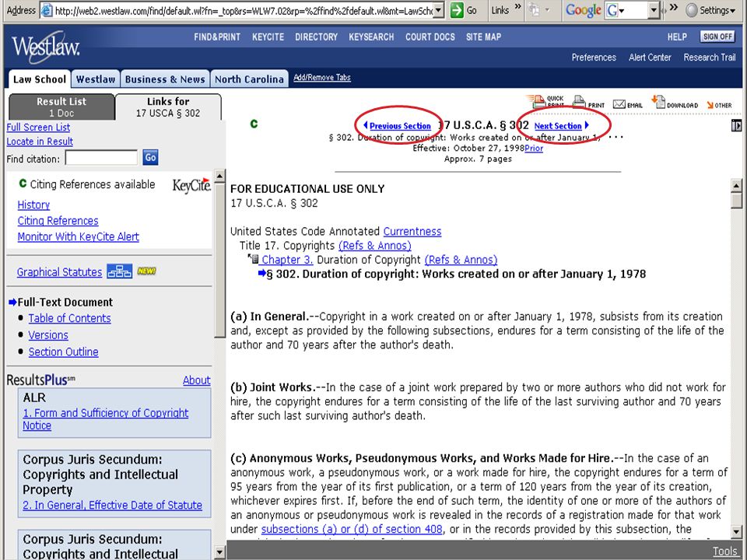Screen dimensions: 747x560
Task: Click the green KeyCite C flag near citation
Action: tap(254, 124)
